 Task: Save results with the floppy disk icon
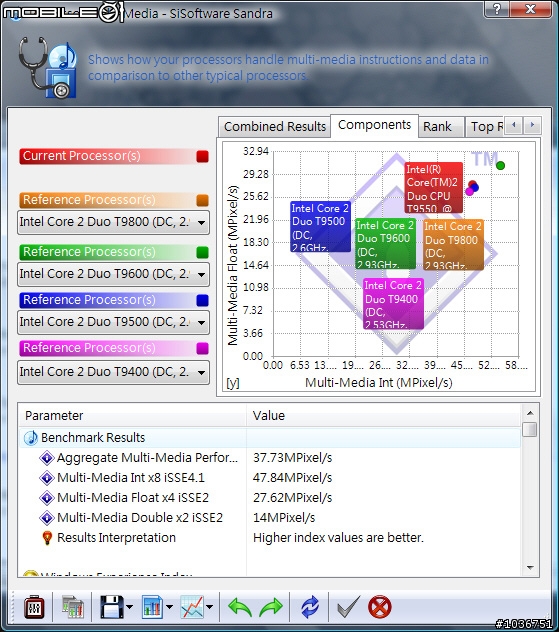click(x=111, y=607)
